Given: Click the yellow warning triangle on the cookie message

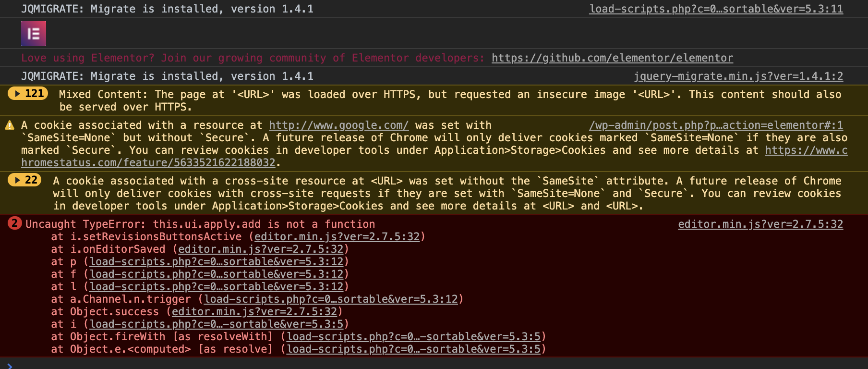Looking at the screenshot, I should [9, 124].
